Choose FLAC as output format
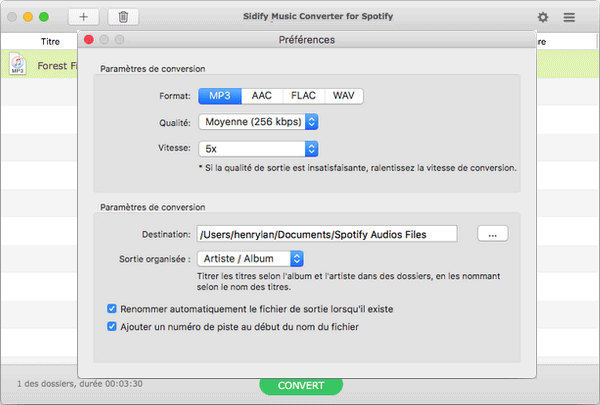 tap(303, 96)
